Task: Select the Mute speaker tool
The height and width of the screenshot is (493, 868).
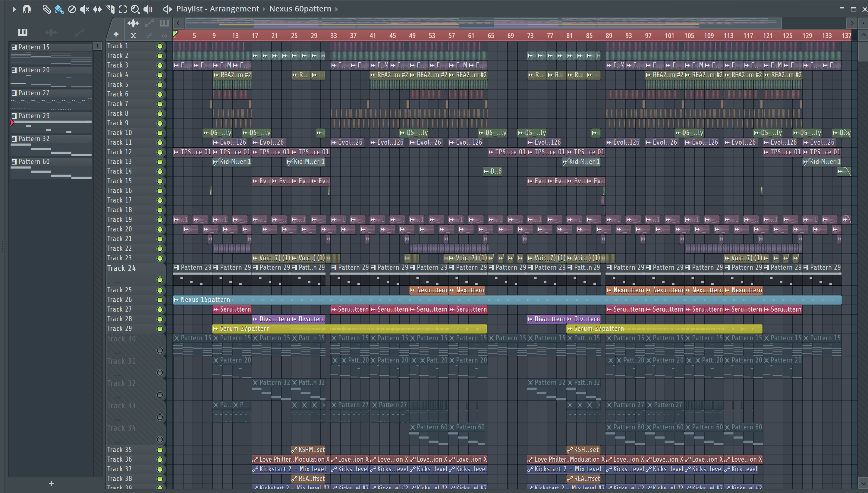Action: [x=85, y=9]
